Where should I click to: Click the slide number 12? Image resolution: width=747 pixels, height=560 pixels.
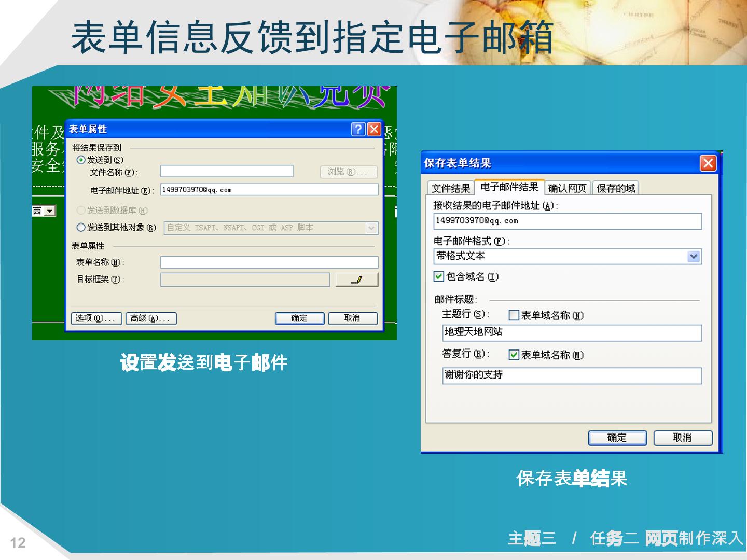click(x=18, y=543)
